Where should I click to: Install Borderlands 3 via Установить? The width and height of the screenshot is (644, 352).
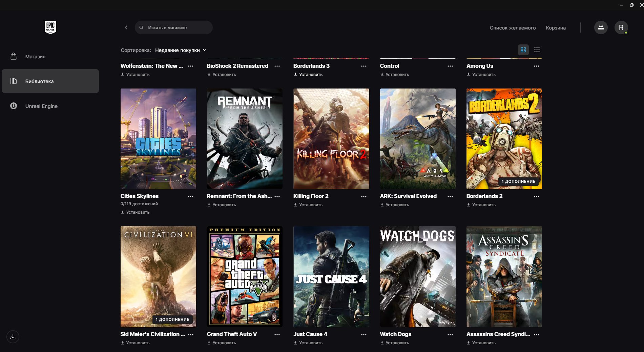click(x=308, y=75)
